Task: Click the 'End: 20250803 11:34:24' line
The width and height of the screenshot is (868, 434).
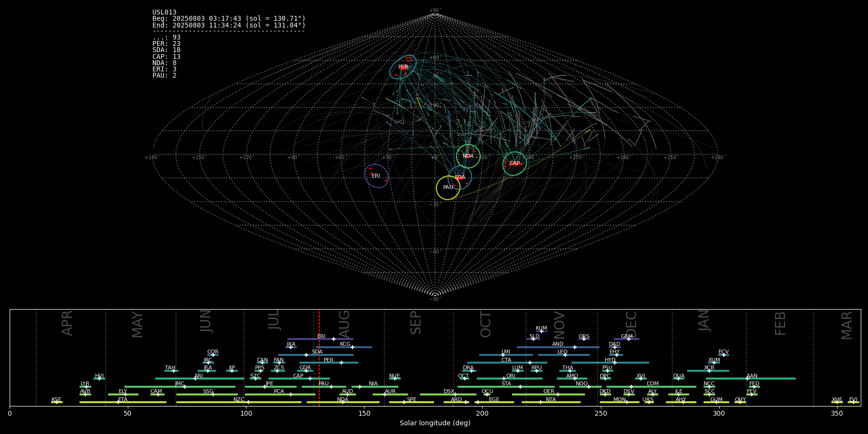Action: tap(229, 25)
